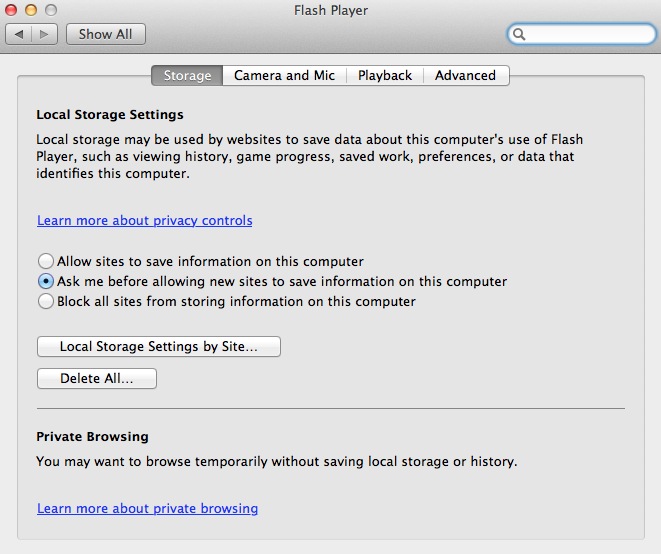
Task: Click the Flash Player window title
Action: pos(331,10)
